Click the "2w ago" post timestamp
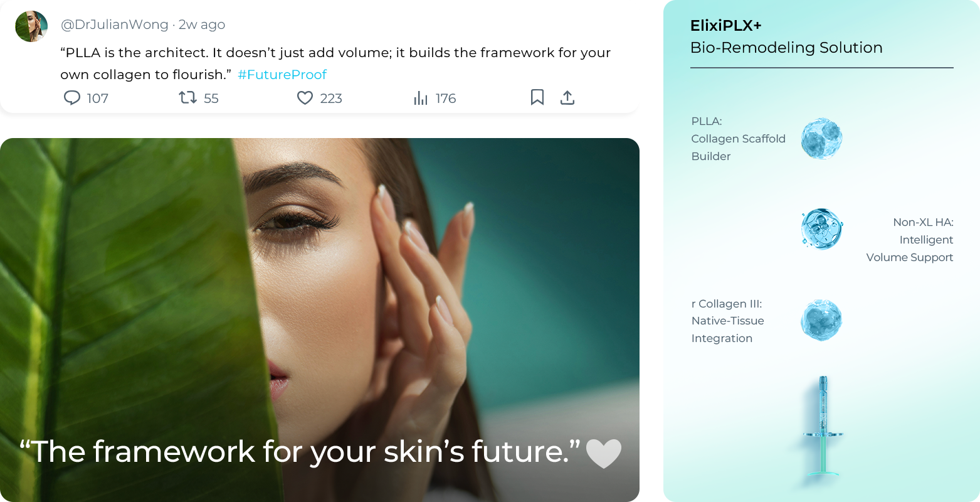The image size is (980, 502). (202, 24)
